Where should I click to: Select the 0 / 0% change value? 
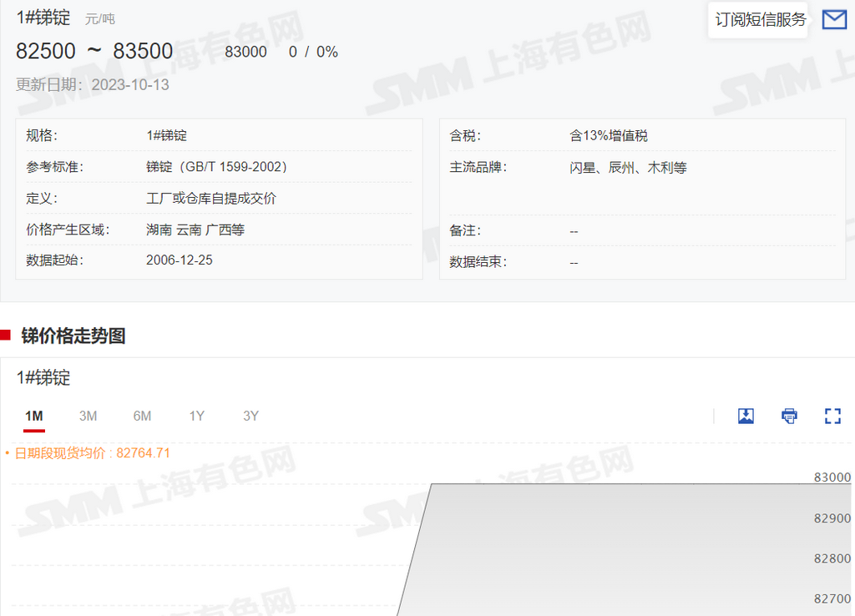click(313, 52)
